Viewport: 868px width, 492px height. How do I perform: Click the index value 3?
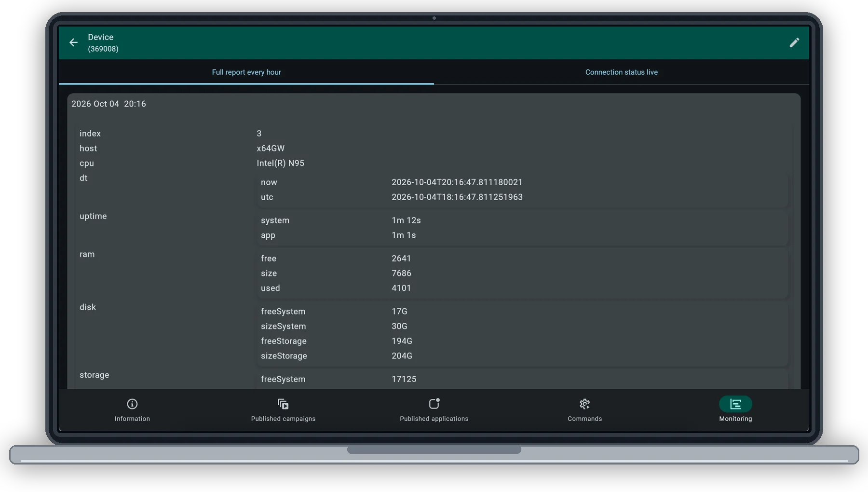(259, 133)
